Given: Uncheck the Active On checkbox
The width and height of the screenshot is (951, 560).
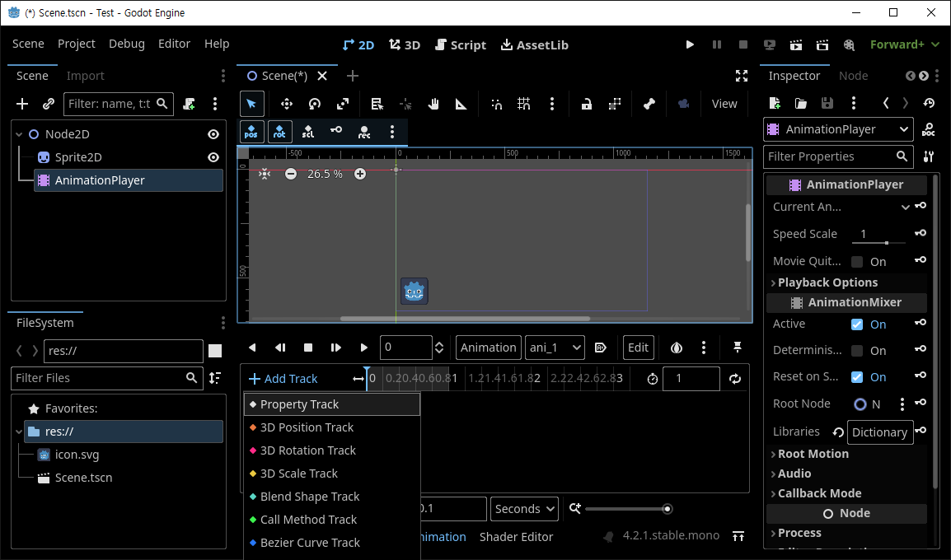Looking at the screenshot, I should 857,324.
